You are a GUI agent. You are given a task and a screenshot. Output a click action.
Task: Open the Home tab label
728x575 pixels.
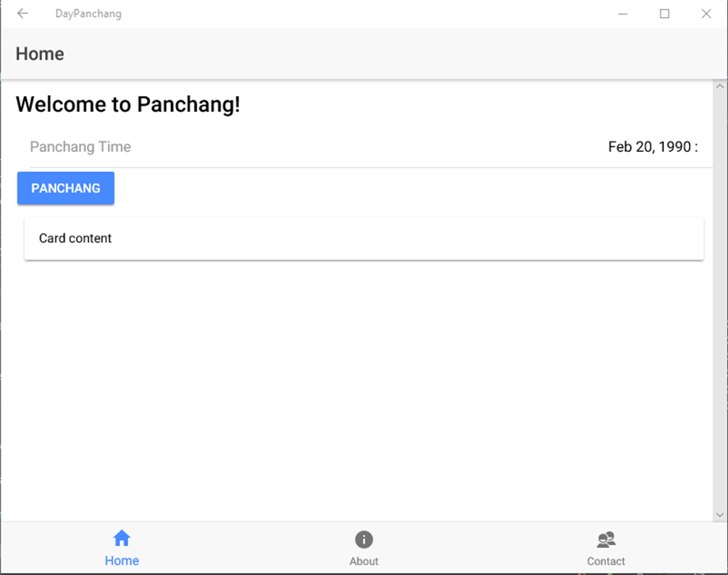tap(122, 561)
